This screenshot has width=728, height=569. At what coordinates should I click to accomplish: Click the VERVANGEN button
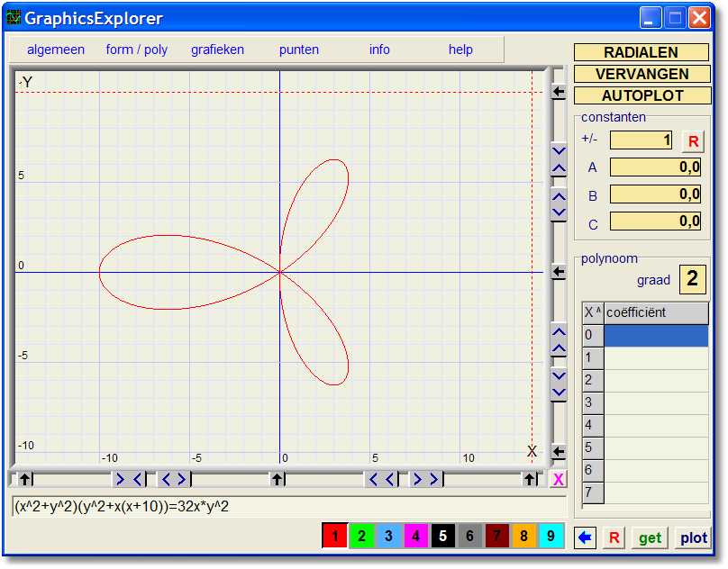(642, 74)
